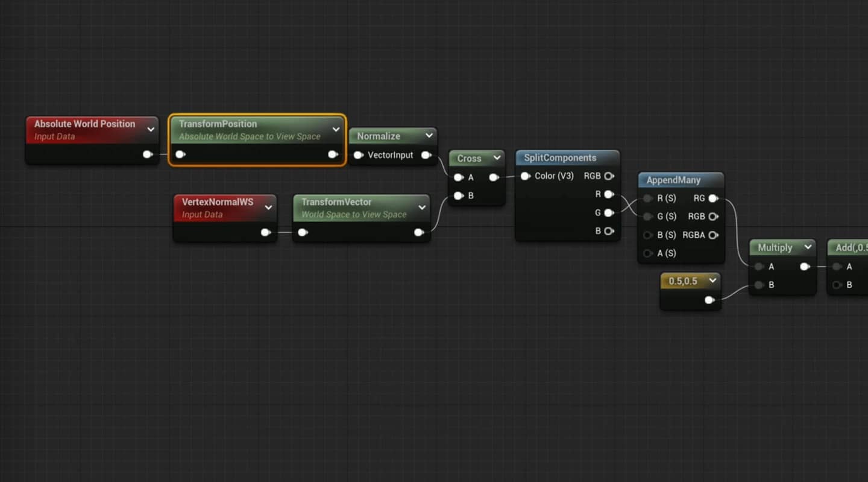Collapse the Absolute World Position node chevron

click(151, 130)
